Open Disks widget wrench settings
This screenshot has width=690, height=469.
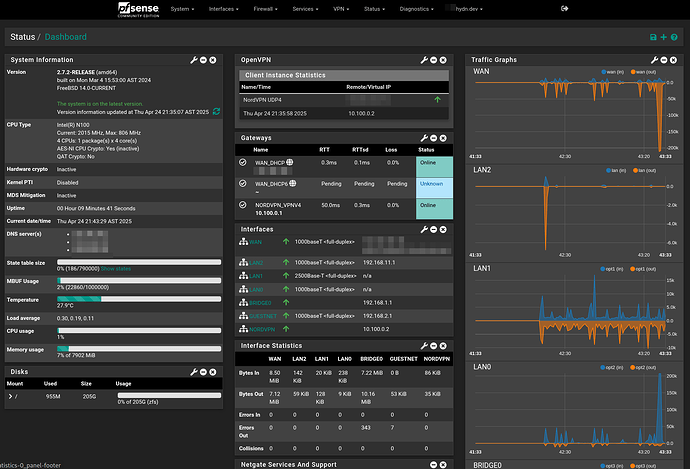pos(194,372)
